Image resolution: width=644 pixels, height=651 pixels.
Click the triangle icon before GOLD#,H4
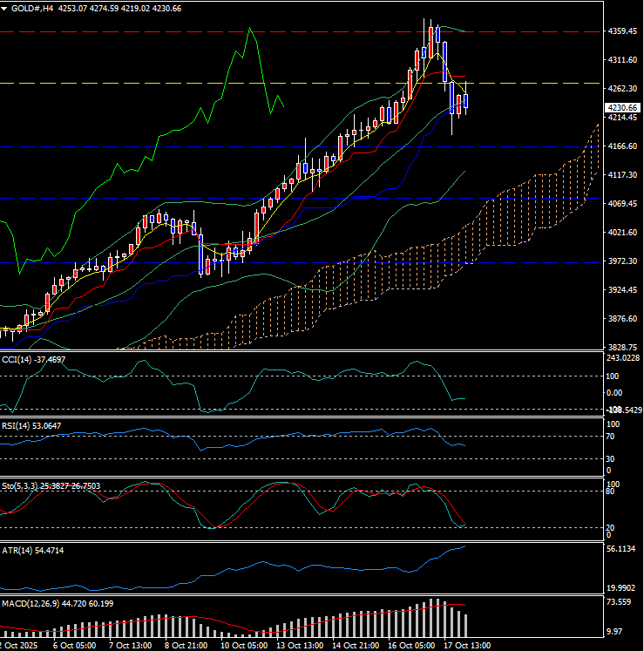[5, 8]
